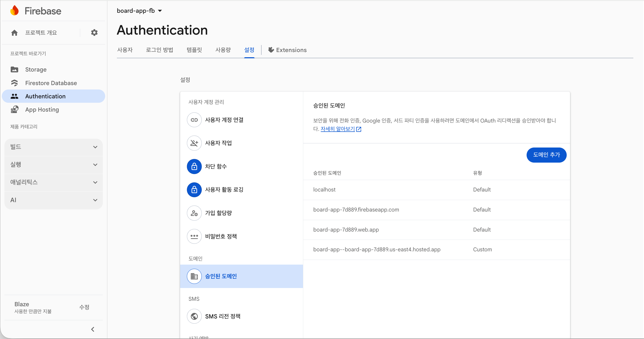Click the Firebase flame logo
The height and width of the screenshot is (339, 644).
15,11
